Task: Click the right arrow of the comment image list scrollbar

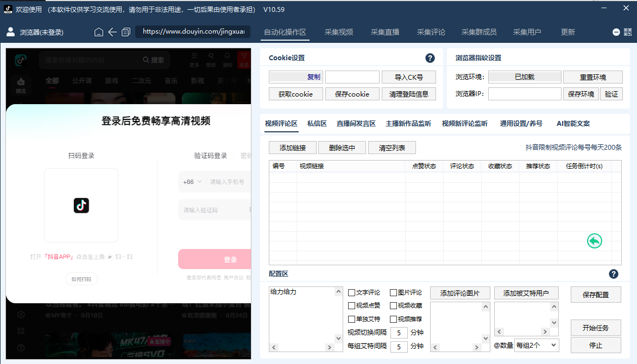Action: [x=477, y=347]
